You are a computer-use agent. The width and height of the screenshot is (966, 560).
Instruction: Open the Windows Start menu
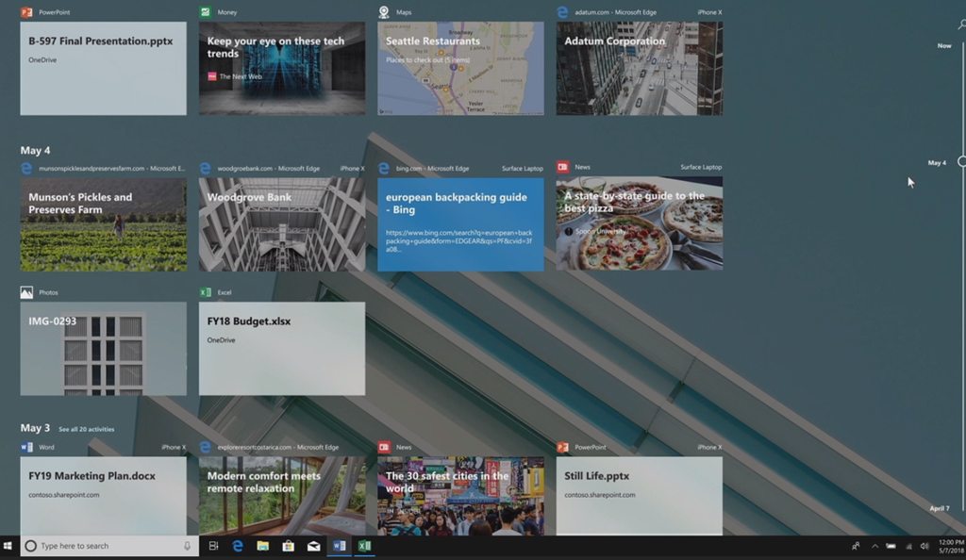pos(8,546)
